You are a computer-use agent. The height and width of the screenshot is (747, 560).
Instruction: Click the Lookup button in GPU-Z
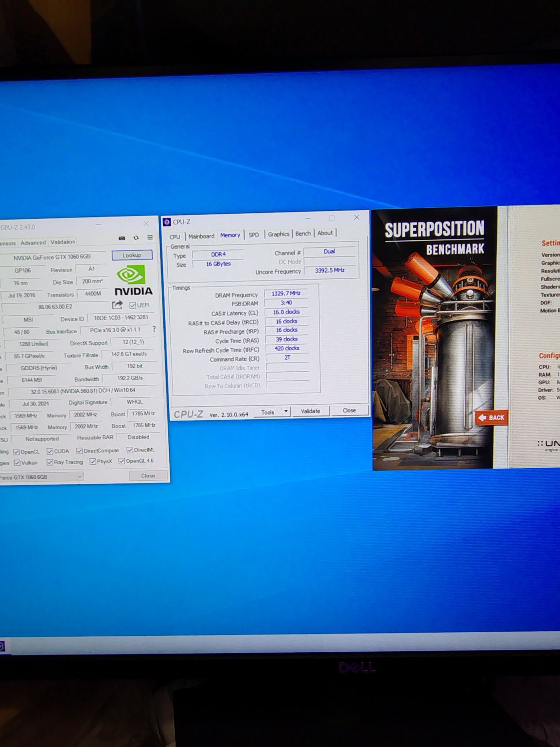click(132, 255)
